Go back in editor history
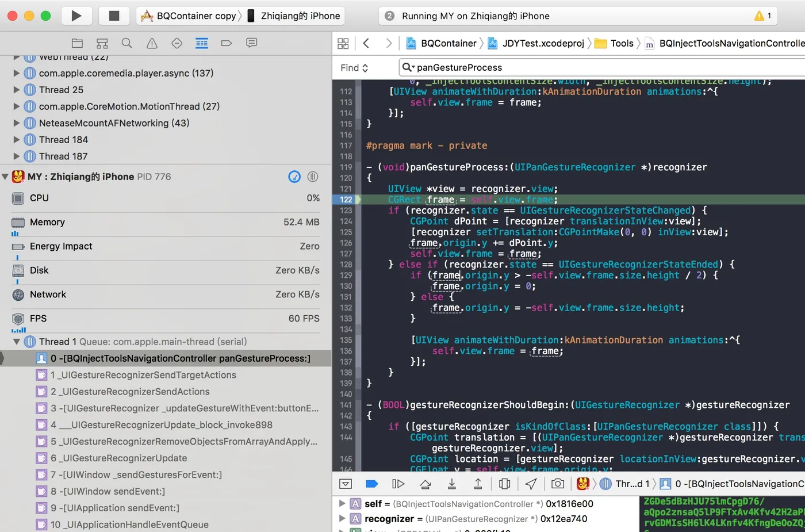805x532 pixels. (366, 43)
